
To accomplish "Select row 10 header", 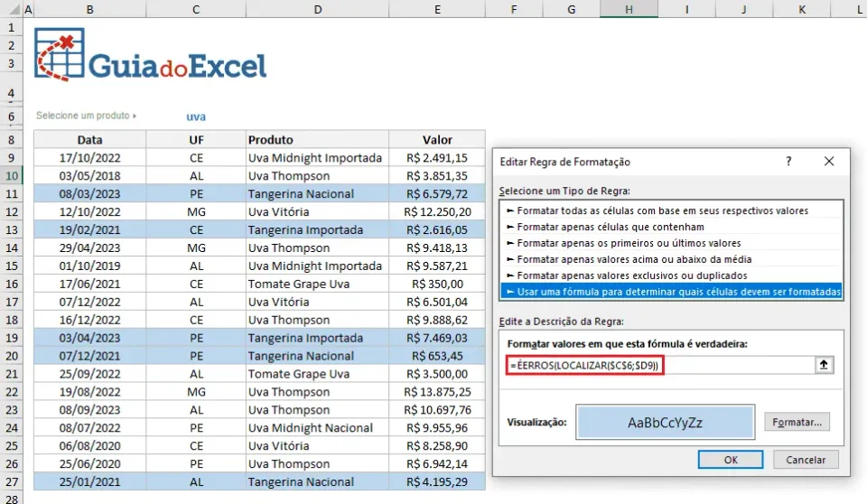I will pyautogui.click(x=11, y=176).
